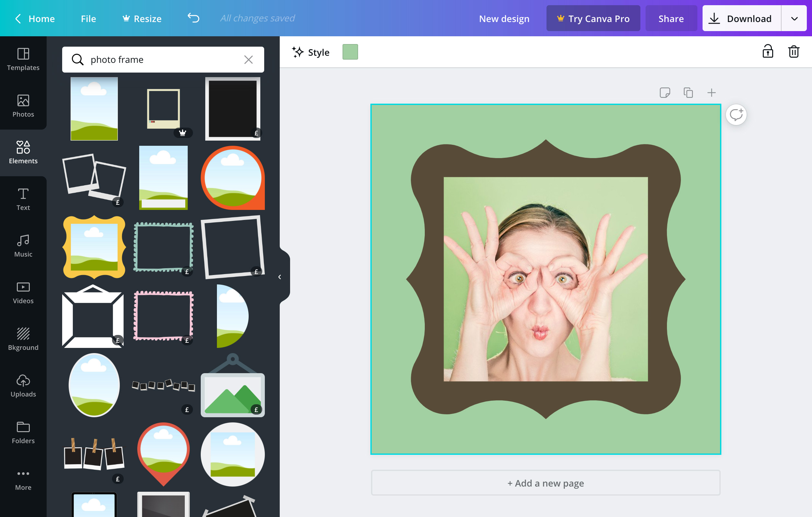The height and width of the screenshot is (517, 812).
Task: Click the File menu item
Action: (88, 18)
